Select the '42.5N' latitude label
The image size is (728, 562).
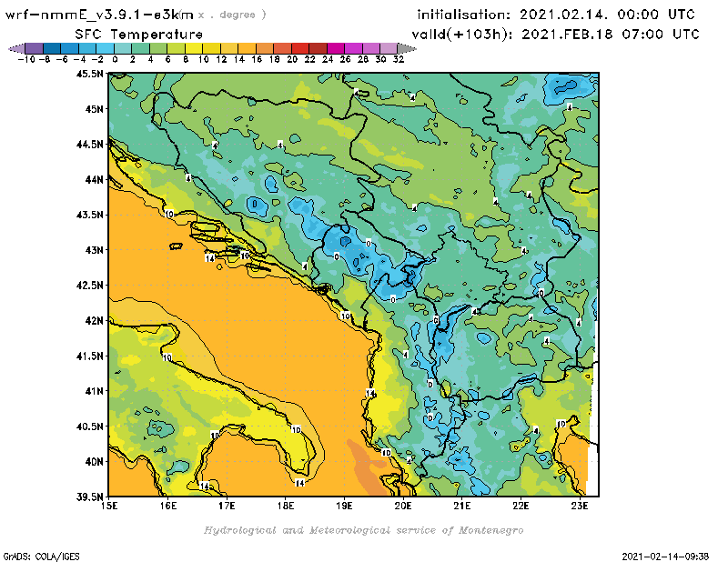tap(89, 286)
